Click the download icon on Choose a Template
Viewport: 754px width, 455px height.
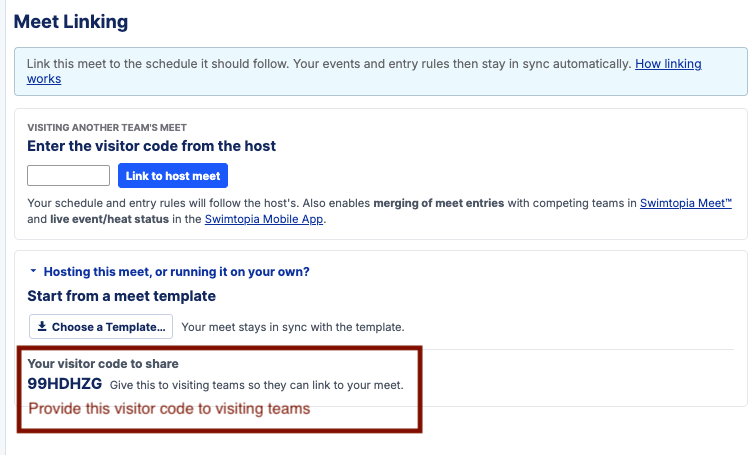coord(42,326)
